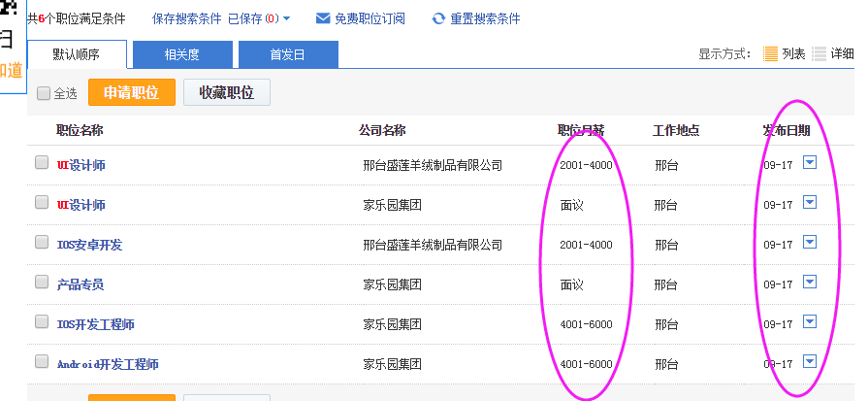
Task: Switch to the 相关度 tab
Action: point(182,54)
